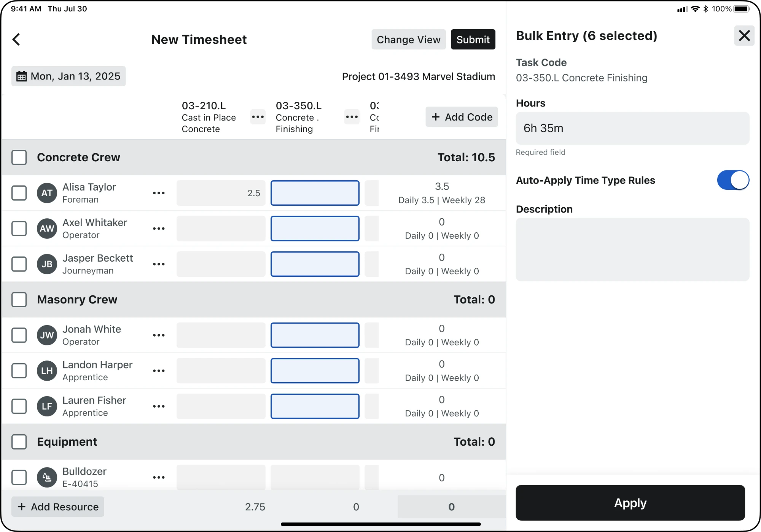Click the Task Code value 03-350.L Concrete Finishing
This screenshot has height=532, width=761.
point(581,78)
